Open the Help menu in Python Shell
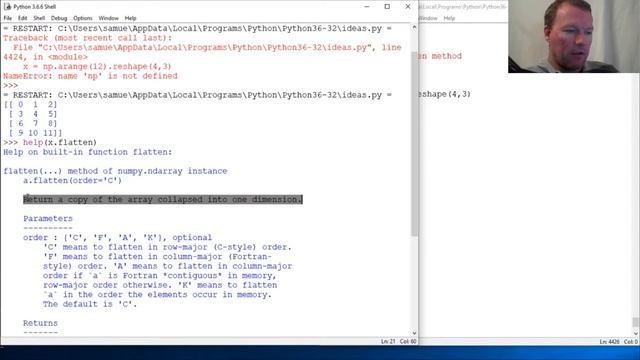Screen dimensions: 640x360 (x=130, y=18)
